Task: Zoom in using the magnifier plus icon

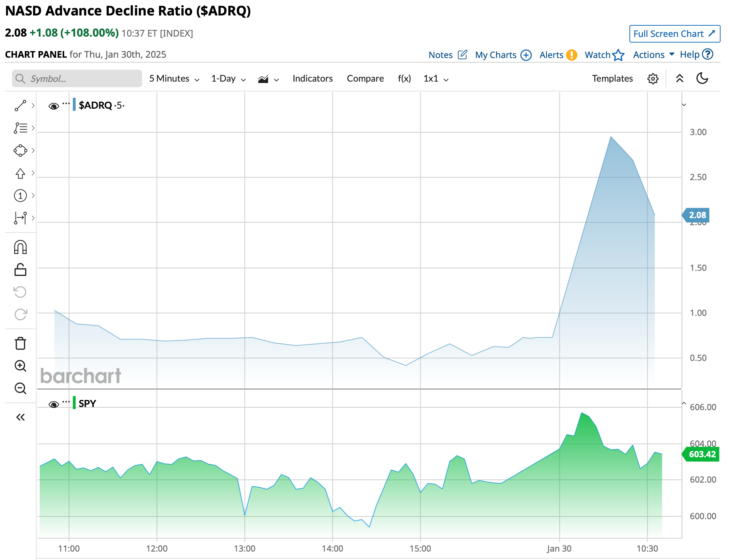Action: pos(20,366)
